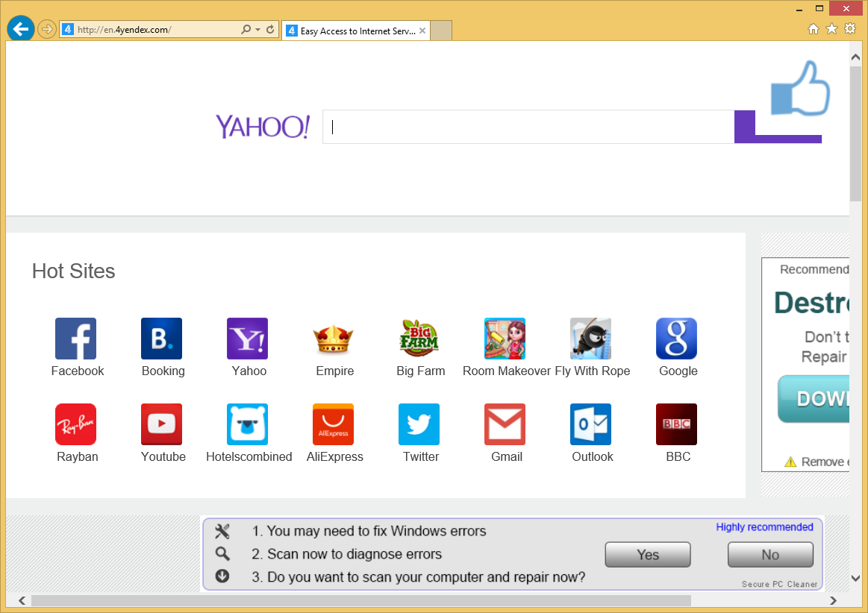Viewport: 868px width, 613px height.
Task: Click inside the Yahoo search input box
Action: pyautogui.click(x=528, y=127)
